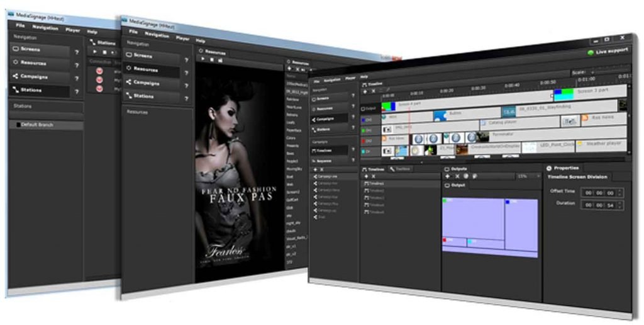Select the first campaign in the campaigns list

coord(335,176)
